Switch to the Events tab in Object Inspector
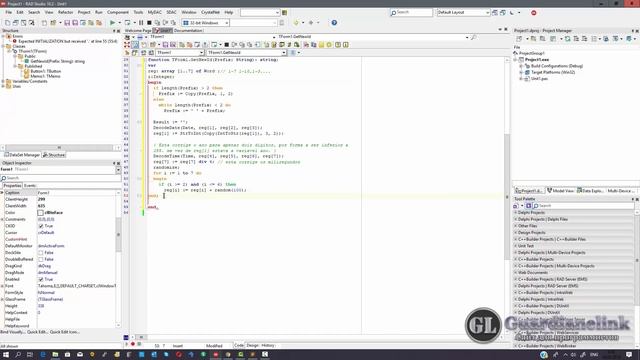This screenshot has width=640, height=360. [30, 186]
